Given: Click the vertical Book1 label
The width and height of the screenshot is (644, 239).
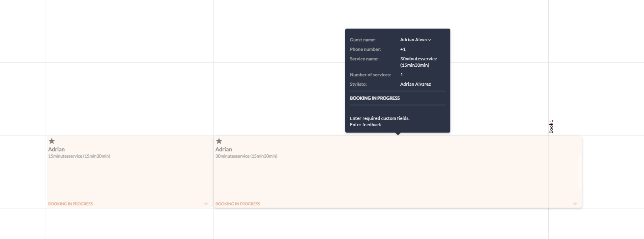Looking at the screenshot, I should coord(551,127).
